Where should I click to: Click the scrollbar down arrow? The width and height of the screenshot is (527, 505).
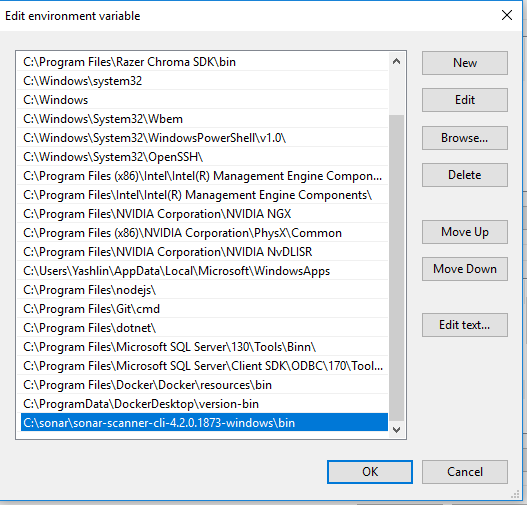click(x=397, y=430)
